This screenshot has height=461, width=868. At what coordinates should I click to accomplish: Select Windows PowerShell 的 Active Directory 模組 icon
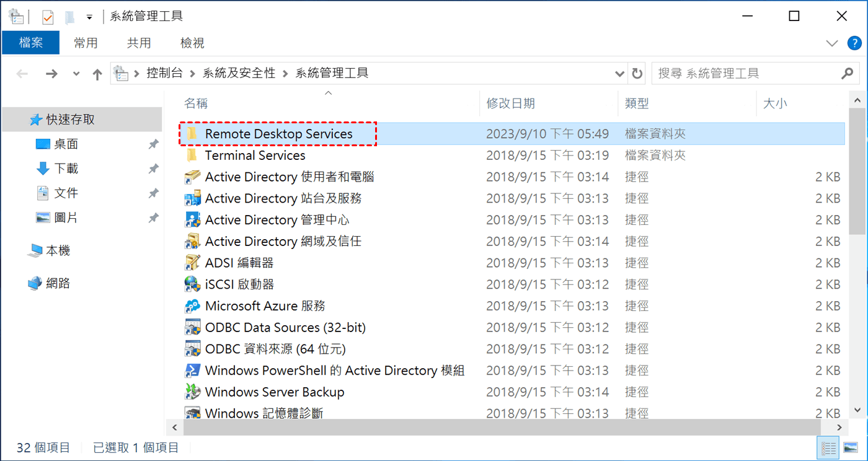coord(192,371)
